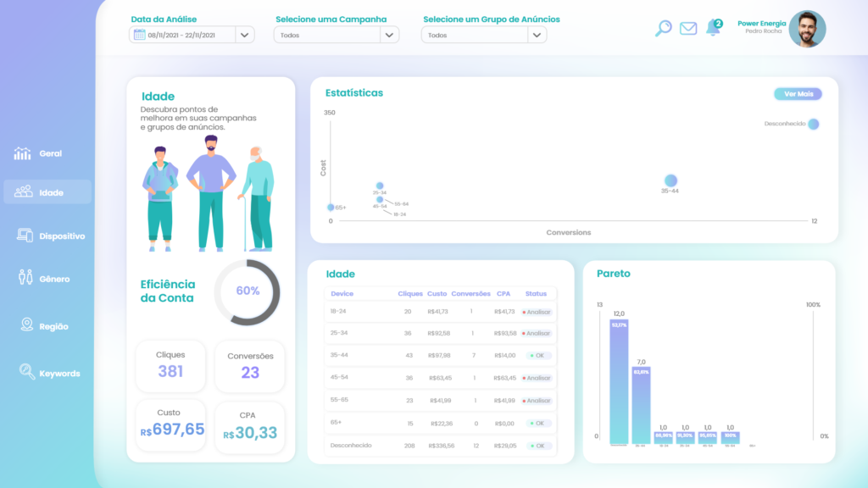
Task: Select the Desconhecido device cell in table
Action: 351,446
